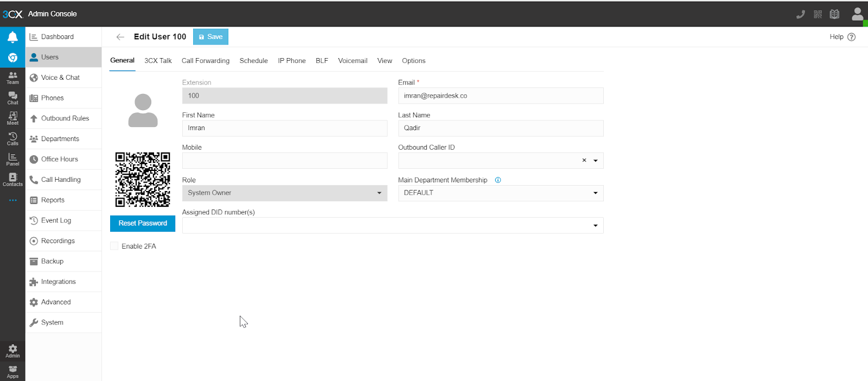
Task: Click the back arrow beside Edit User
Action: click(120, 37)
